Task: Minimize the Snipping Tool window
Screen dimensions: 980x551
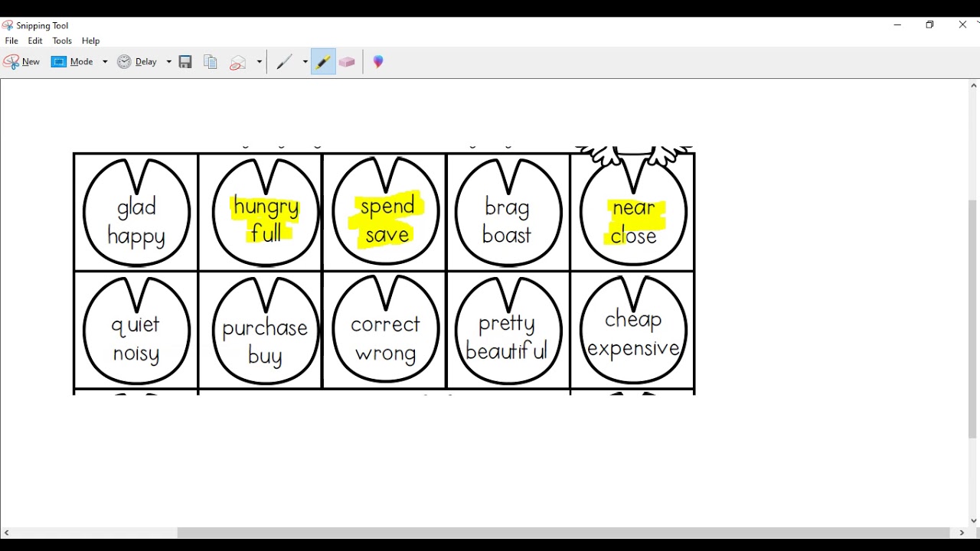Action: coord(897,24)
